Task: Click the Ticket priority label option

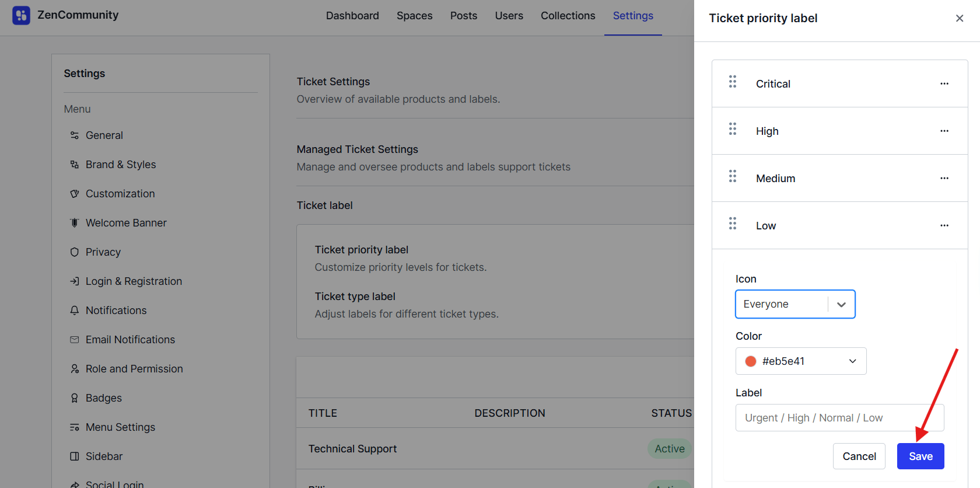Action: click(362, 250)
